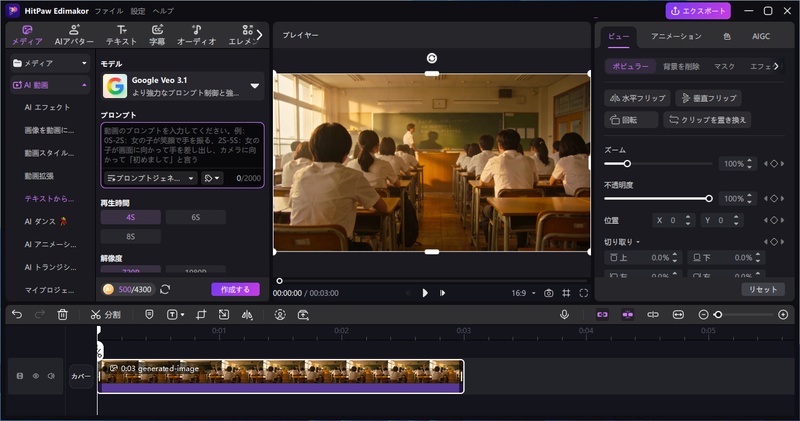
Task: Click the mirror flip icon in timeline toolbar
Action: [x=247, y=315]
